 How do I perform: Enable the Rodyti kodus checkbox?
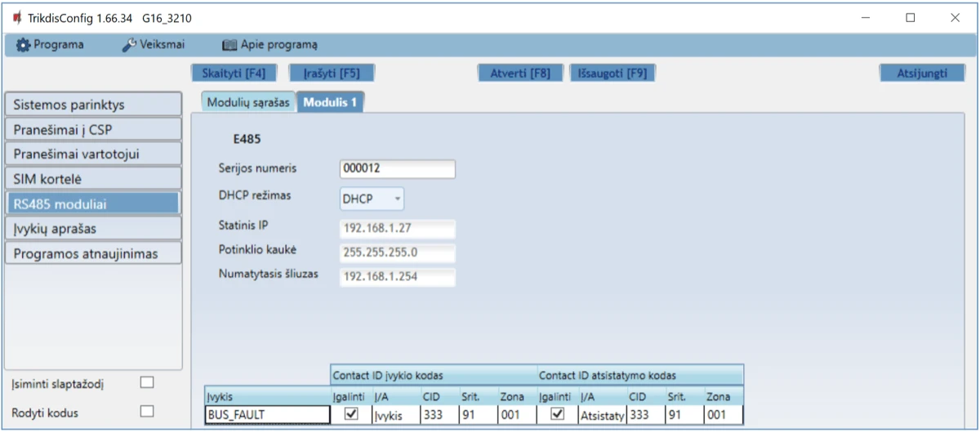tap(147, 411)
